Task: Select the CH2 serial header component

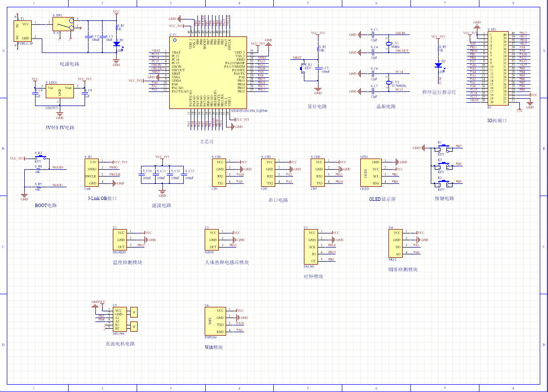Action: coord(268,172)
